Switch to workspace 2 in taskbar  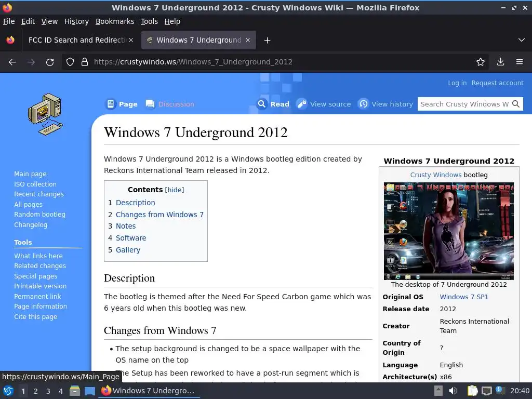(36, 391)
